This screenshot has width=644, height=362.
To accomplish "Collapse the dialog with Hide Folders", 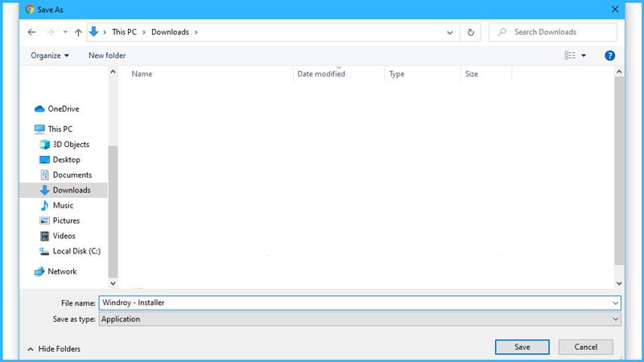I will click(54, 348).
